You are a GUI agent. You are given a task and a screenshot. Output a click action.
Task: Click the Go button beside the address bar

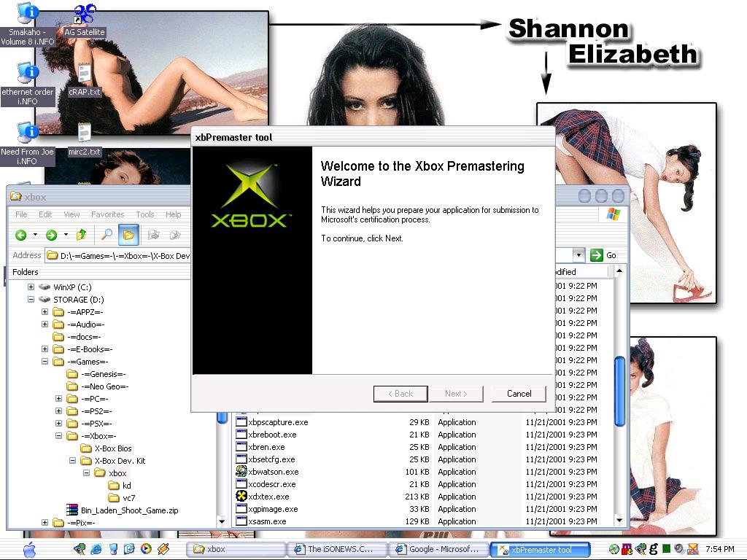click(x=603, y=255)
